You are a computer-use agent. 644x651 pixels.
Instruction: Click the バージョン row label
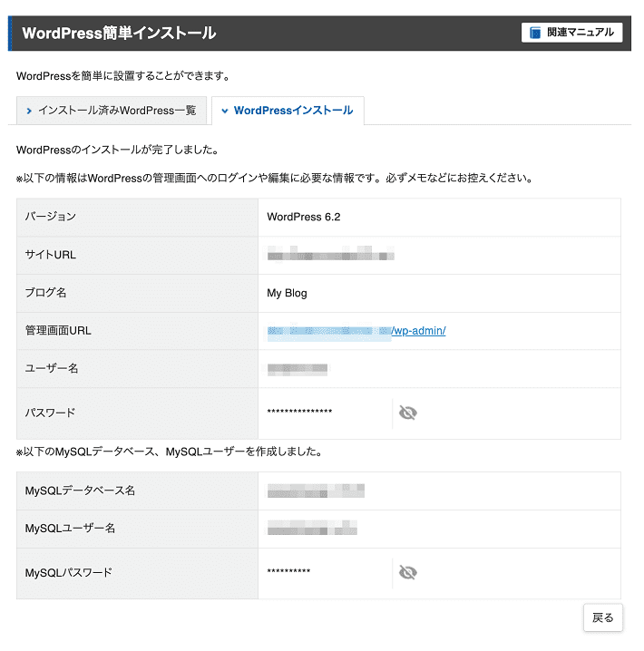point(51,217)
